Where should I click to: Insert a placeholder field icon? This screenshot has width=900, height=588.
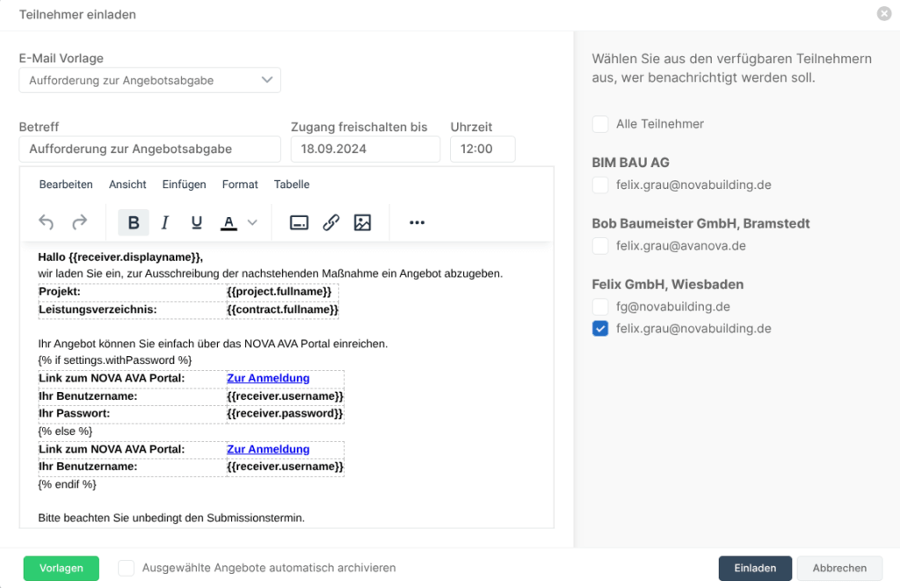tap(299, 222)
